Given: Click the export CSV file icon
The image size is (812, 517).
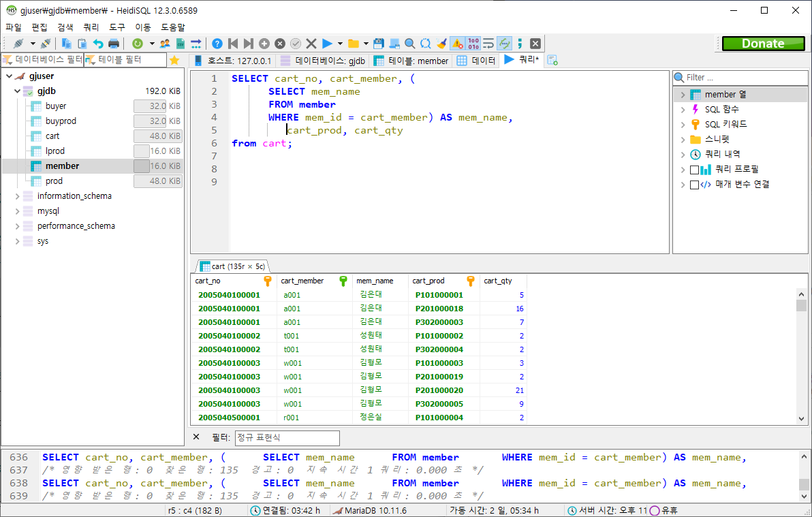Looking at the screenshot, I should coord(181,44).
